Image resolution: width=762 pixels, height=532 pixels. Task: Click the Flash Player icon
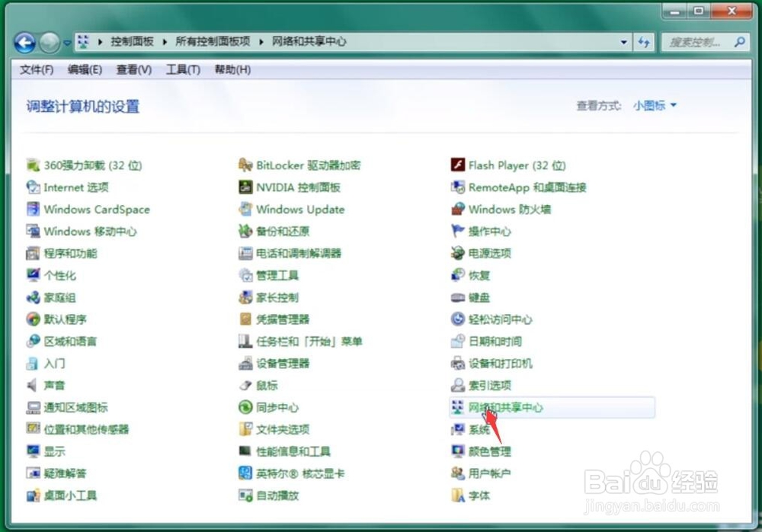point(458,165)
